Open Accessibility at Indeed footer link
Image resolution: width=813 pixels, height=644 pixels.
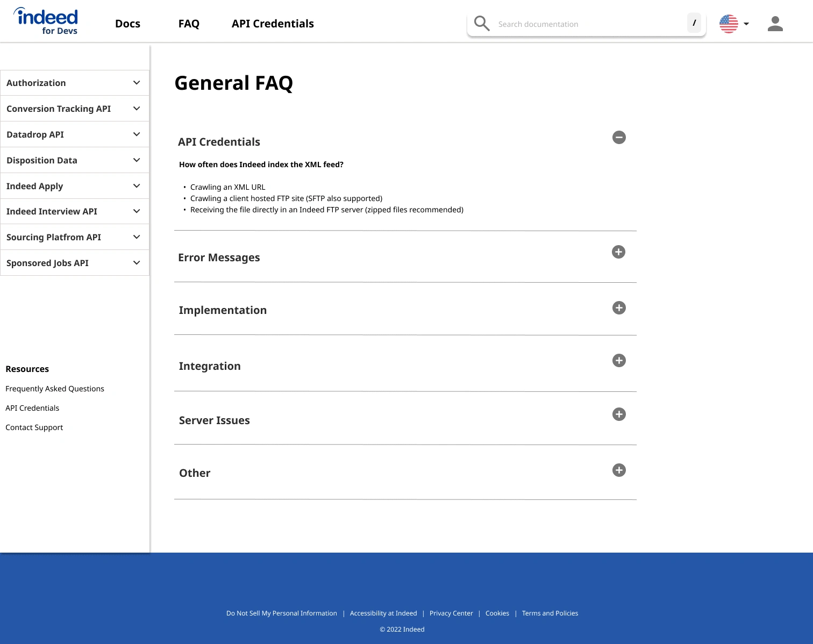click(383, 613)
